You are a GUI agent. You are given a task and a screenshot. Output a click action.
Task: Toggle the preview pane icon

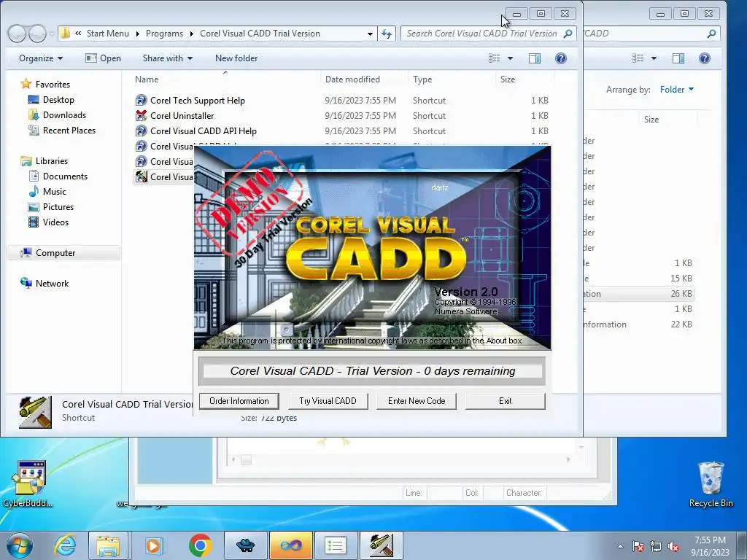tap(535, 58)
